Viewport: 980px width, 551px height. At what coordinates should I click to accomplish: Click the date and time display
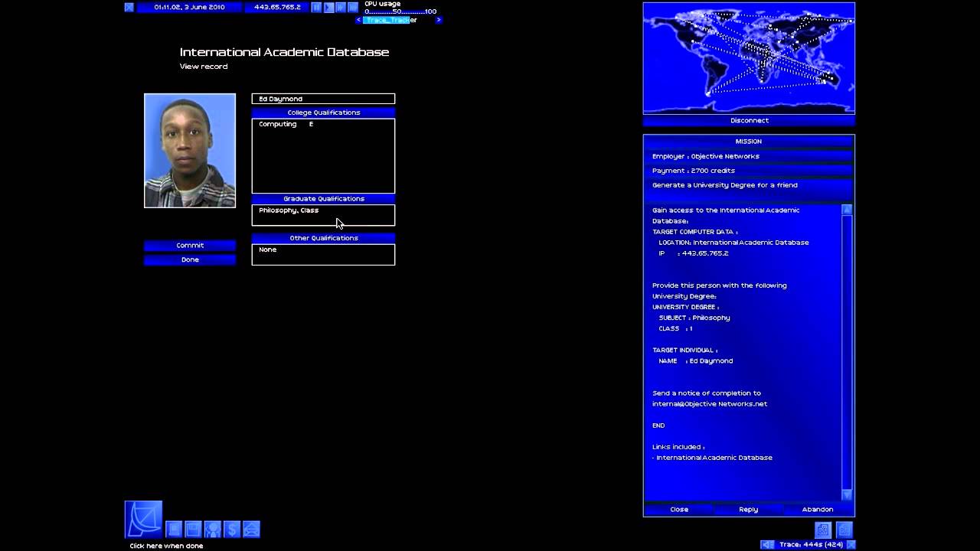(189, 8)
